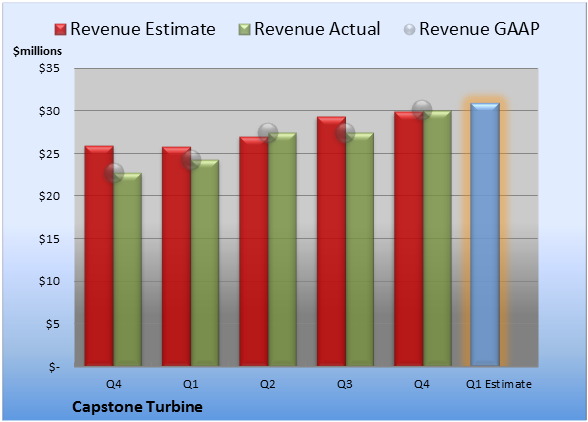The image size is (588, 422).
Task: Select the green actual bar for Q1
Action: click(x=205, y=263)
